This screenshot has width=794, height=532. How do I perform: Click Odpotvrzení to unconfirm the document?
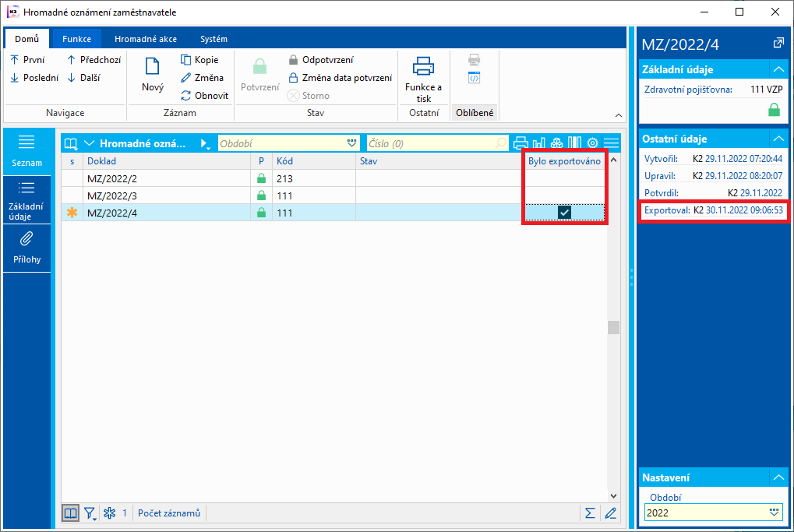click(320, 60)
